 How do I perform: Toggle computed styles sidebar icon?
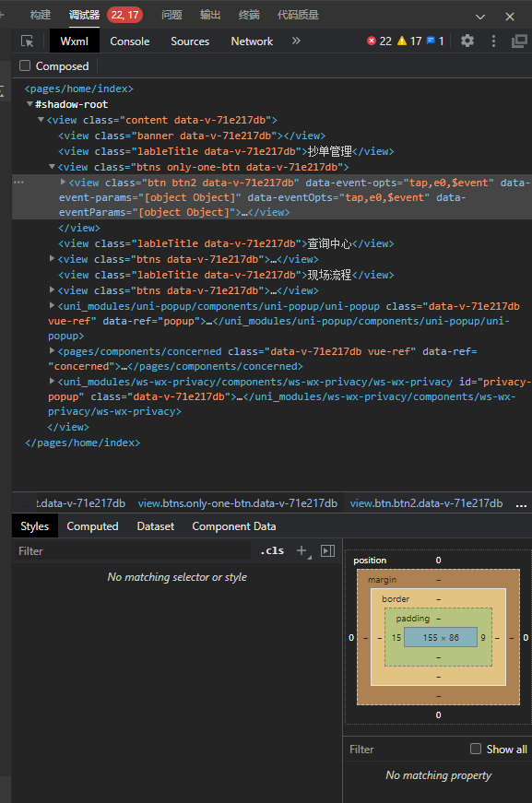point(327,550)
